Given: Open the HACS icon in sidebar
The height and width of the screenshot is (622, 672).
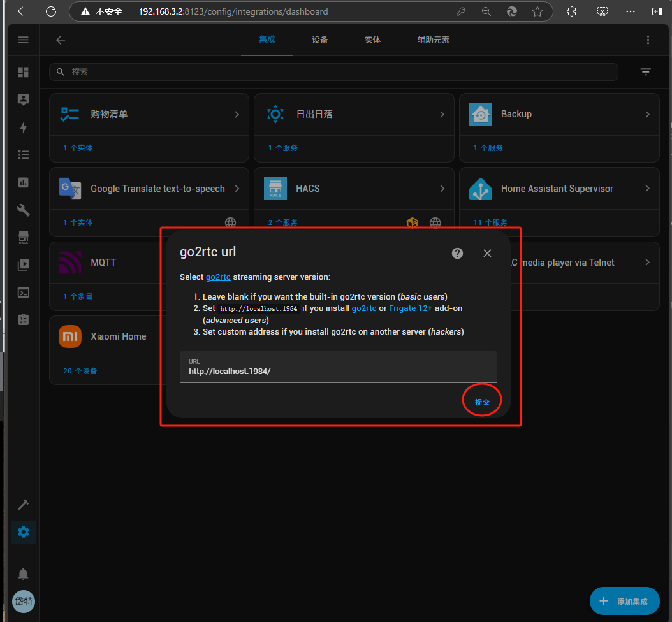Looking at the screenshot, I should click(x=24, y=238).
